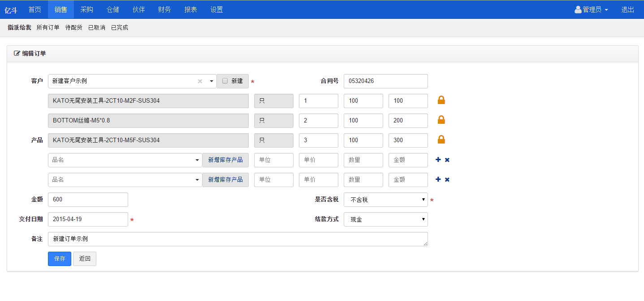This screenshot has width=644, height=301.
Task: Click the plus icon on the first empty product row
Action: [x=438, y=160]
